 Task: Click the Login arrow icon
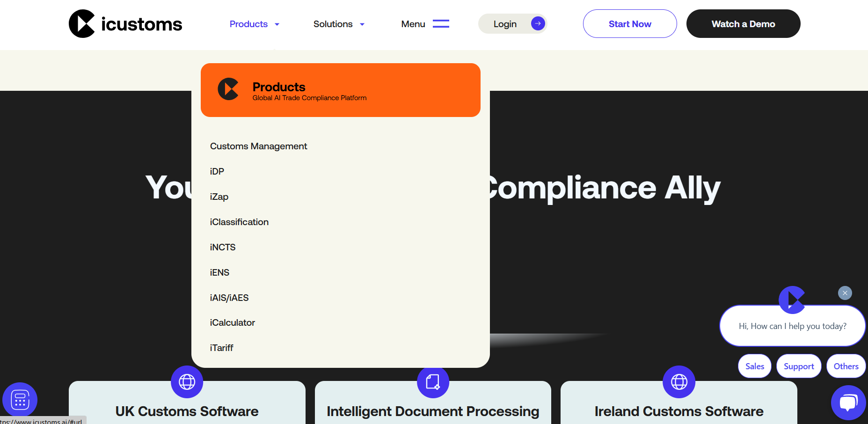click(x=538, y=23)
